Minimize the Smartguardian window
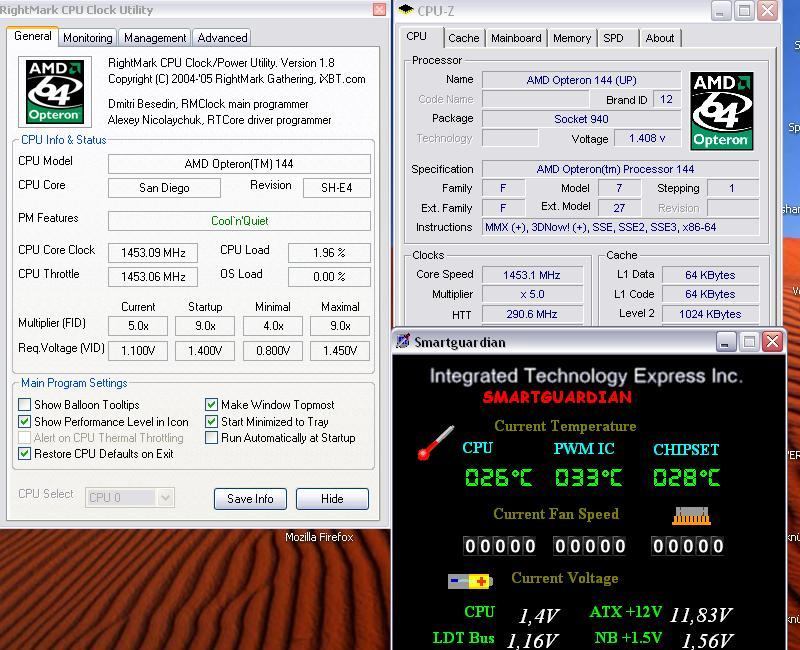 coord(725,341)
